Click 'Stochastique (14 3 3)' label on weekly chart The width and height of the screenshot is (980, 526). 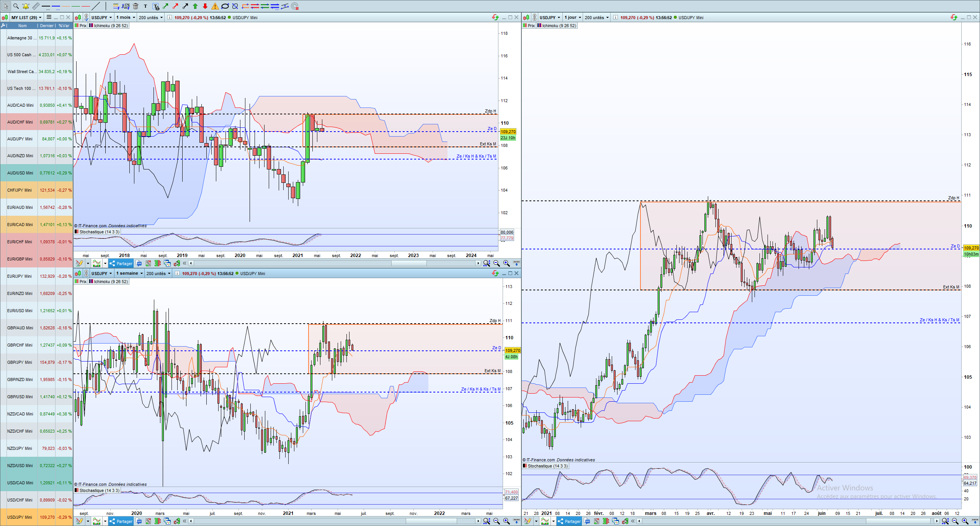pyautogui.click(x=97, y=490)
